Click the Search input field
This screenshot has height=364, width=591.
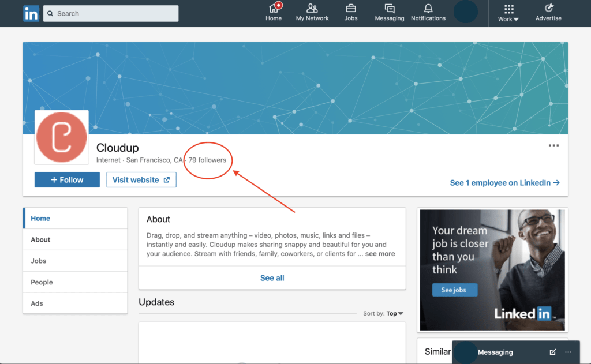[x=111, y=14]
